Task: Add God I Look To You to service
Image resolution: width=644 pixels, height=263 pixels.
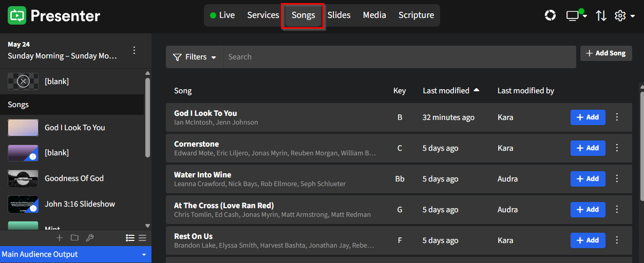Action: 588,117
